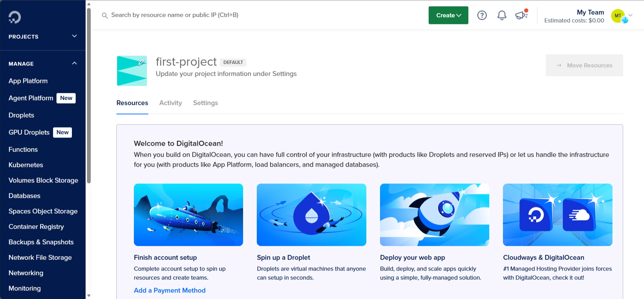Switch to the Resources tab
The height and width of the screenshot is (299, 644).
[132, 103]
